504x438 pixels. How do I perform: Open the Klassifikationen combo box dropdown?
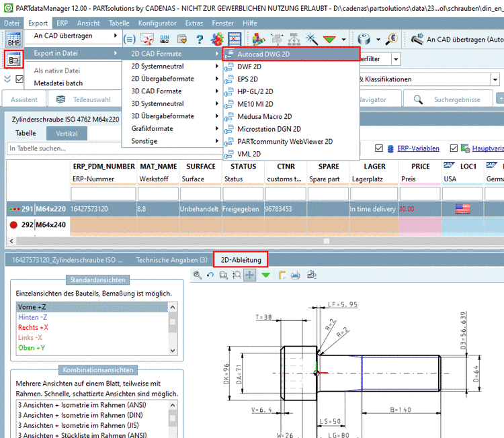(x=495, y=79)
